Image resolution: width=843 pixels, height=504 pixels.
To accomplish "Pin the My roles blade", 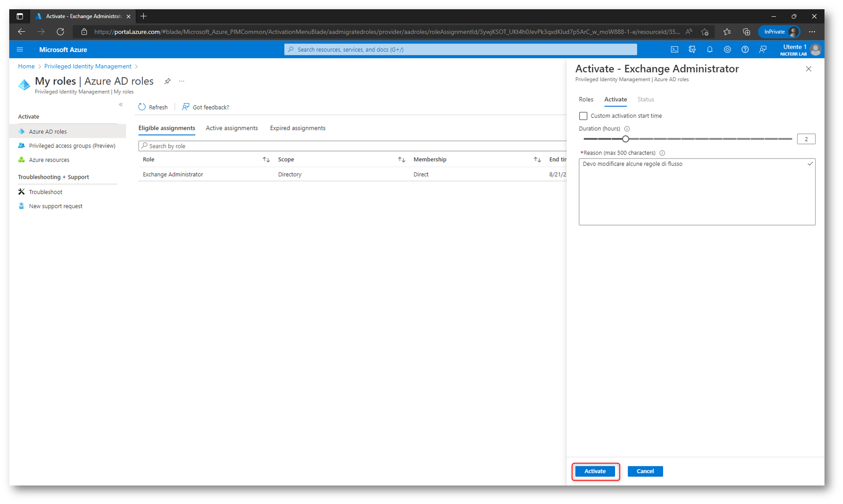I will point(167,81).
